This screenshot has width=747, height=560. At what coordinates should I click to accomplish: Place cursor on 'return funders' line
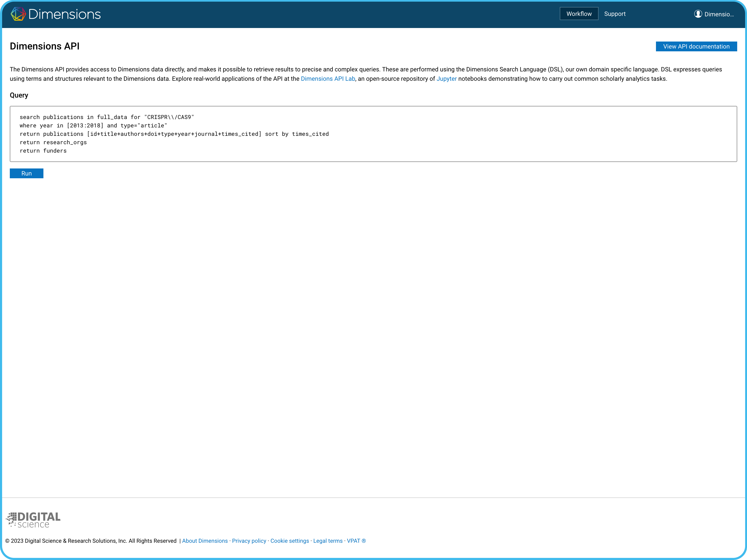click(43, 151)
